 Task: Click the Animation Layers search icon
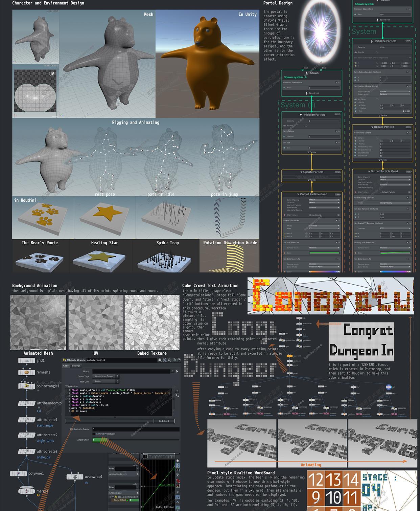(x=137, y=474)
